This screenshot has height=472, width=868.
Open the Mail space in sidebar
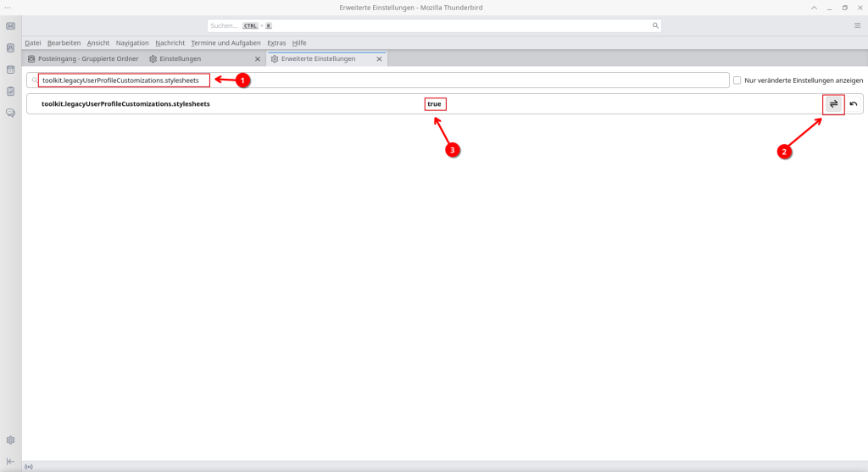tap(10, 26)
